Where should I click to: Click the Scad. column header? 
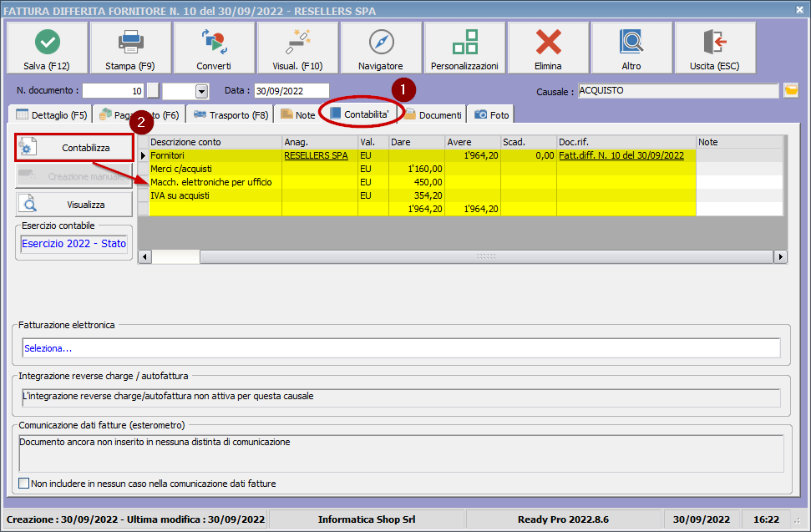pyautogui.click(x=529, y=142)
